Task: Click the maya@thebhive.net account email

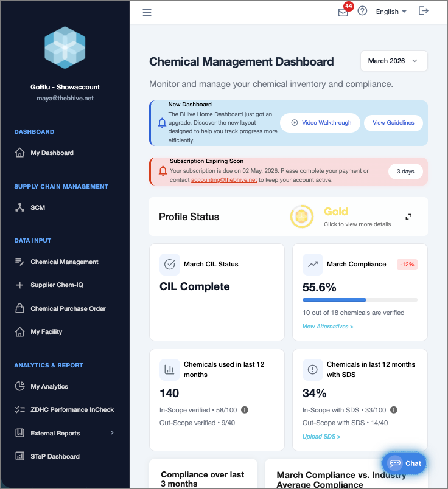Action: tap(65, 99)
